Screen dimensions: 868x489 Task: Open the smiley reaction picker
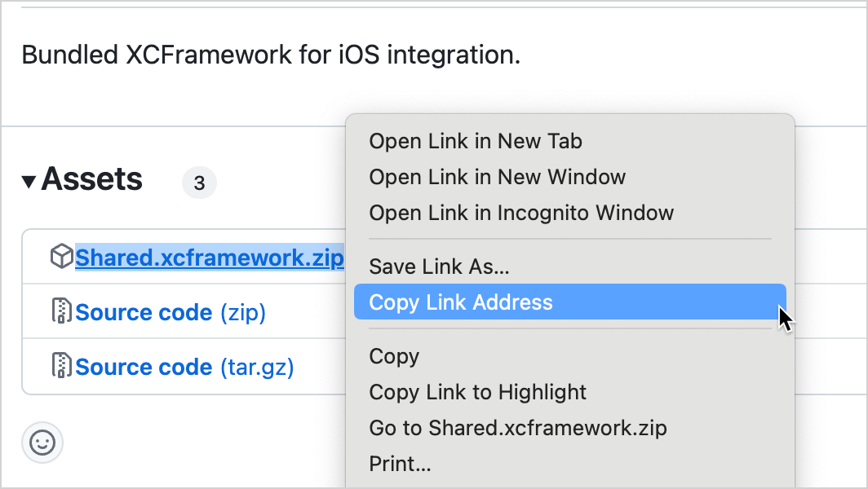click(42, 443)
